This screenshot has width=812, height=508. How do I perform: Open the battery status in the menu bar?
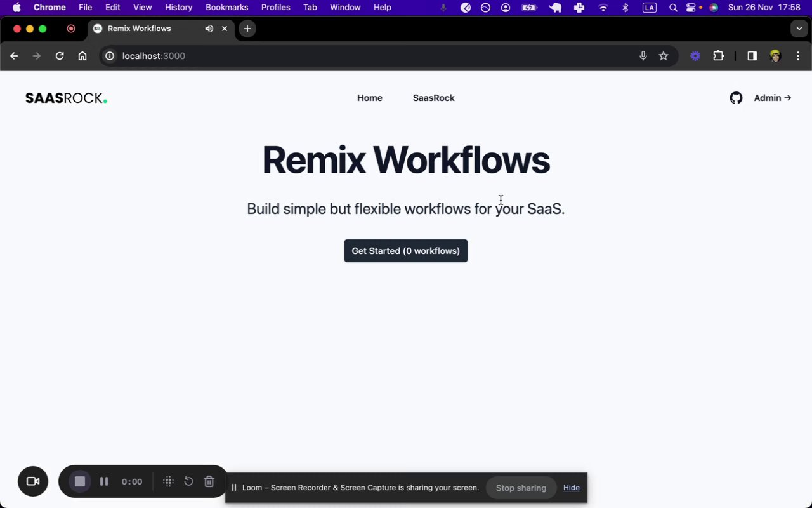529,8
